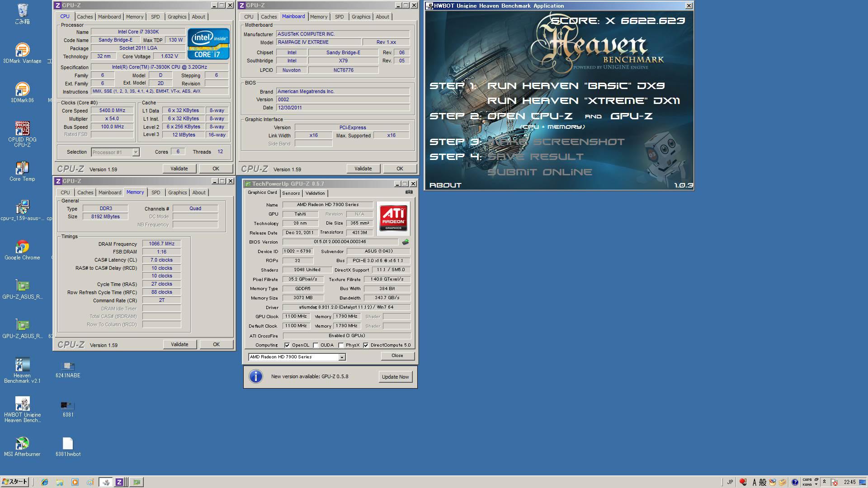The image size is (868, 488).
Task: Open About tab in the Memory CPU-Z window
Action: click(198, 192)
